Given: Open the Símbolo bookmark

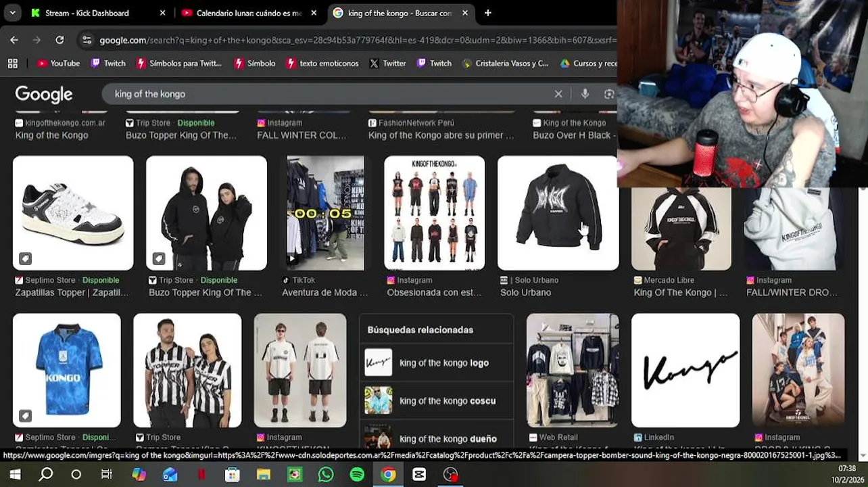Looking at the screenshot, I should tap(255, 63).
